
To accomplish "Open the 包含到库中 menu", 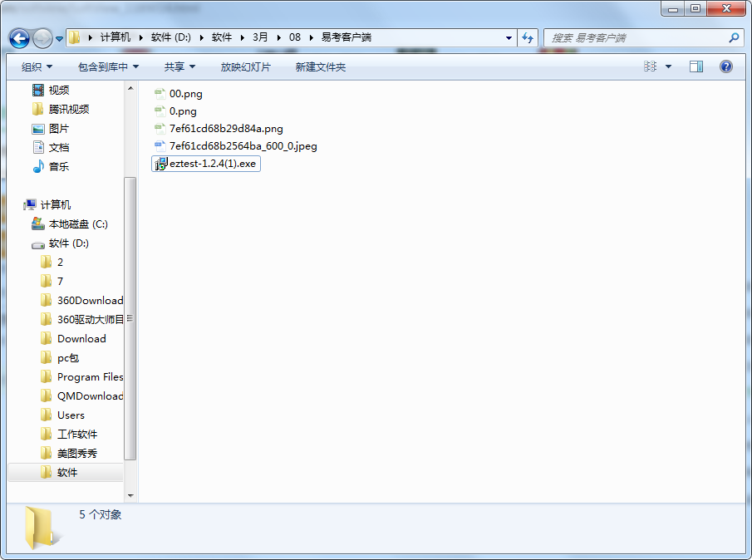I will point(108,66).
